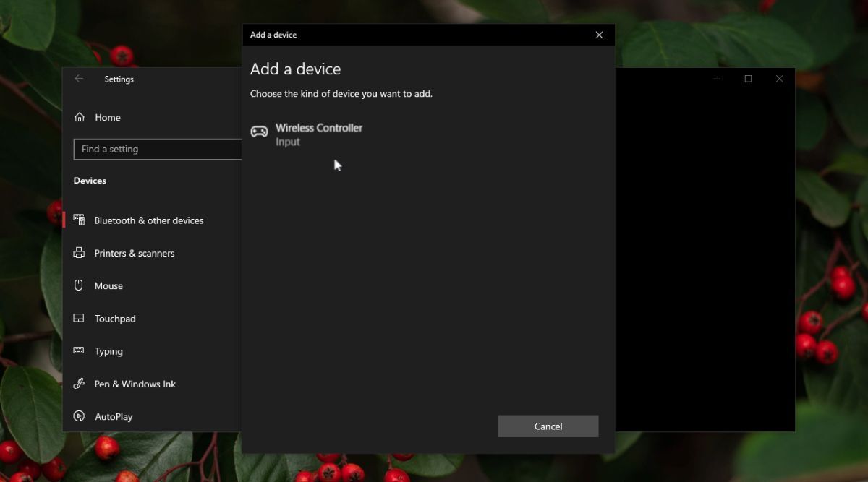Image resolution: width=868 pixels, height=482 pixels.
Task: Click the Mouse icon in the sidebar
Action: coord(79,285)
